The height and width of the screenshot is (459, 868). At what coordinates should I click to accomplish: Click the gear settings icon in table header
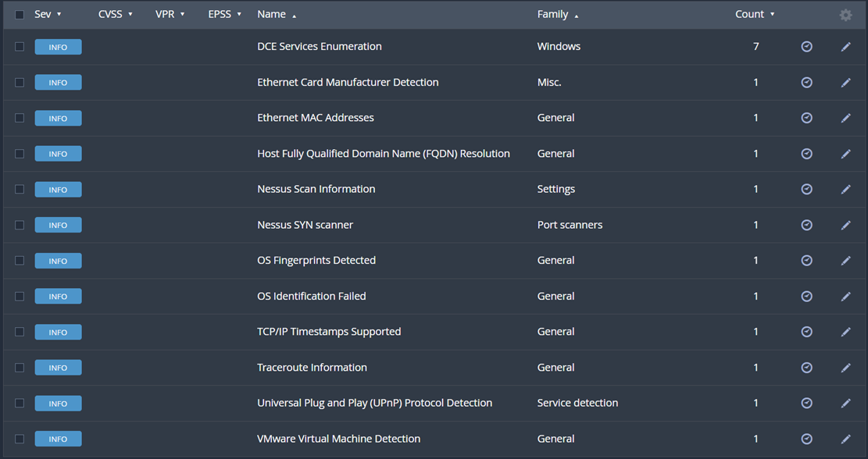pos(845,15)
